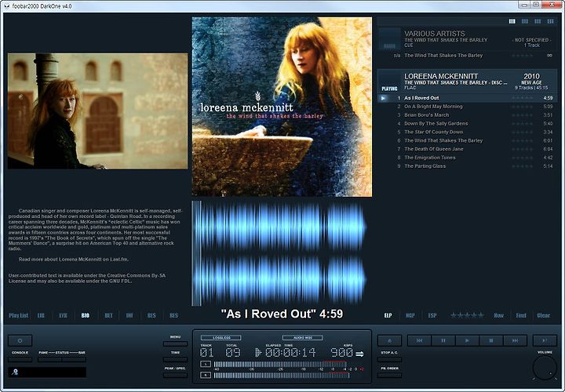565x392 pixels.
Task: Click the elapsed time display 00:00:14
Action: pos(290,352)
